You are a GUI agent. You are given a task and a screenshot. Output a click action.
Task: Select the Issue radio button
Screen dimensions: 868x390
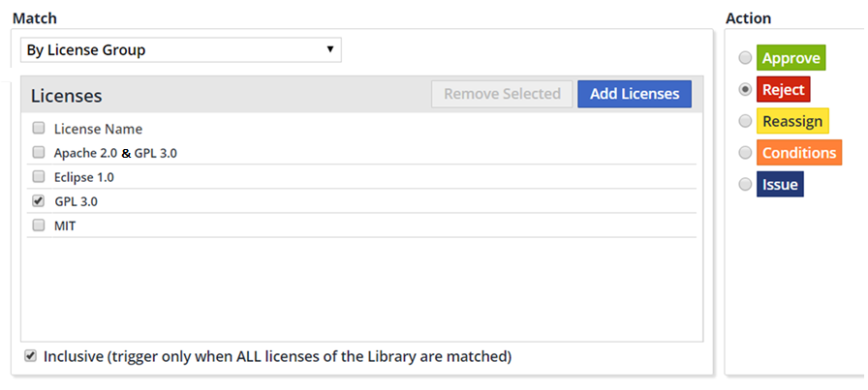tap(745, 184)
